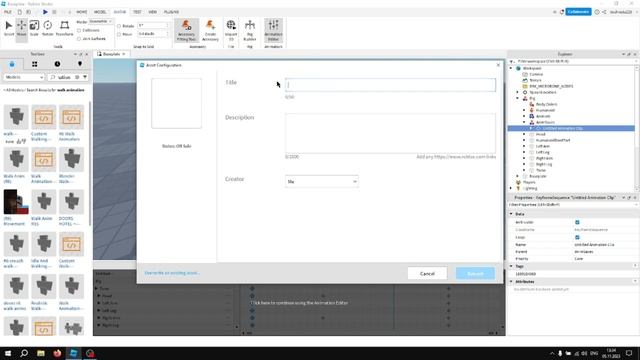The width and height of the screenshot is (640, 360).
Task: Expand Baseplate in Explorer
Action: coord(518,176)
